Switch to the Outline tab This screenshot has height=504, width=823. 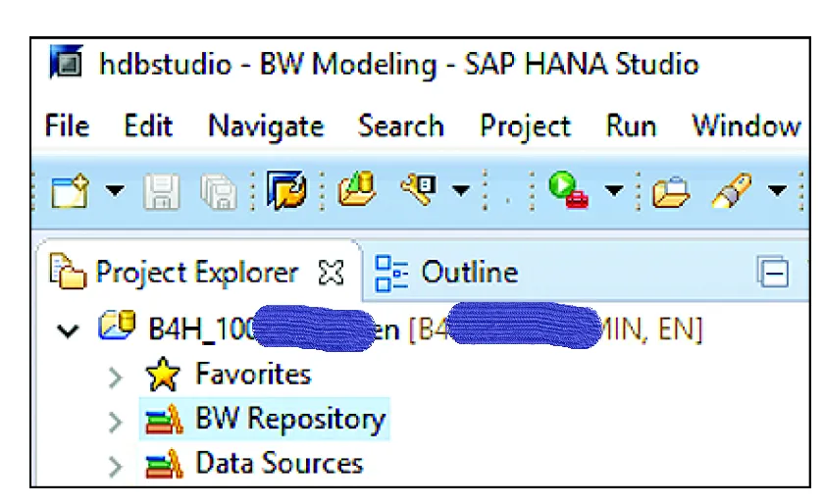pyautogui.click(x=470, y=273)
